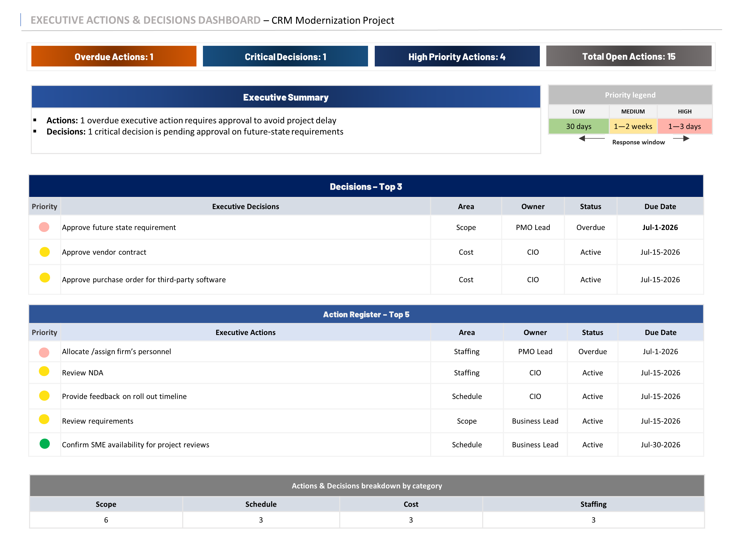
Task: Click the Critical Decisions: 1 tile
Action: click(285, 56)
